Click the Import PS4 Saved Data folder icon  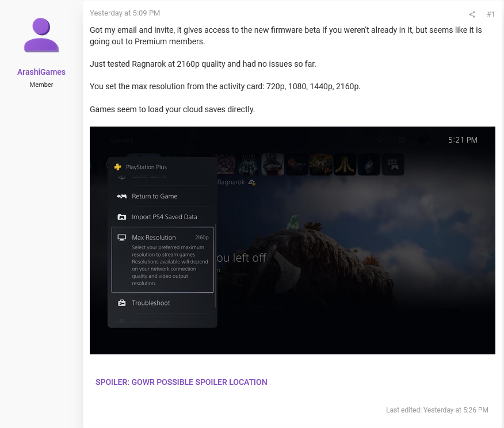coord(121,217)
